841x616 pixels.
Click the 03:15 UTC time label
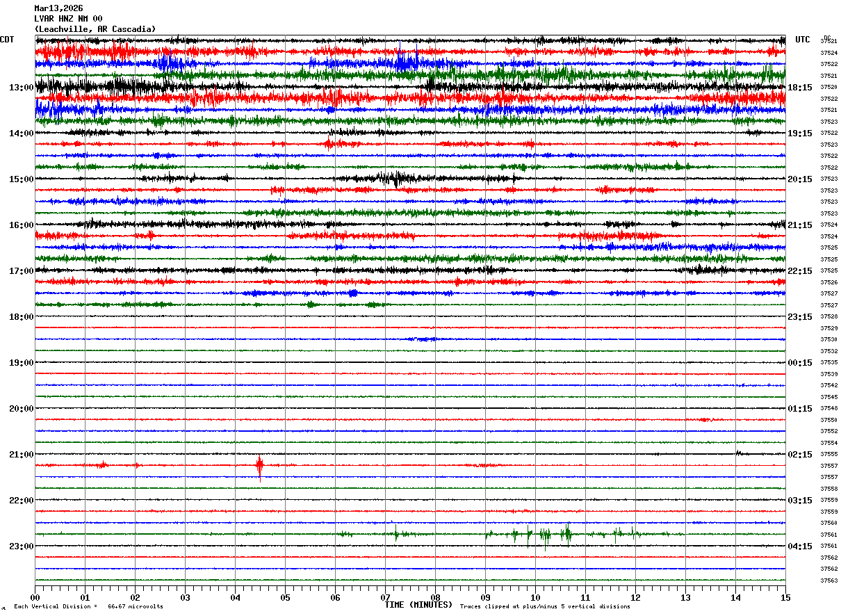click(800, 501)
